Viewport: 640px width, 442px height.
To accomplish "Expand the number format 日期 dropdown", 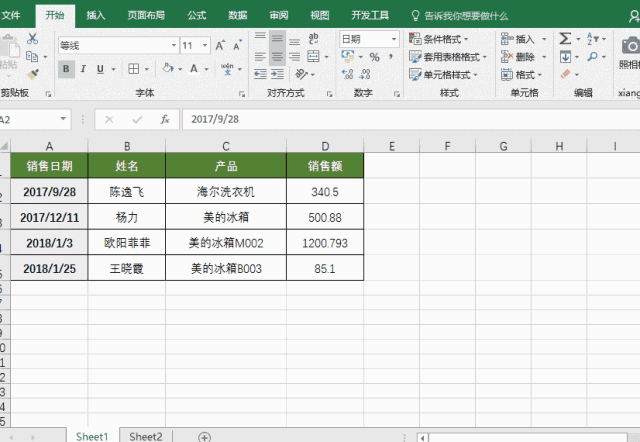I will [394, 39].
